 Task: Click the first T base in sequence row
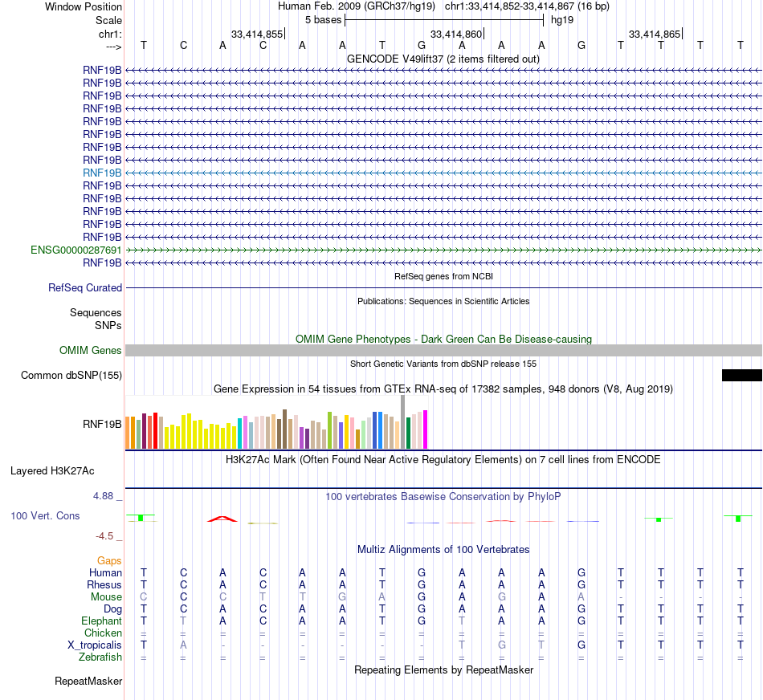[144, 45]
